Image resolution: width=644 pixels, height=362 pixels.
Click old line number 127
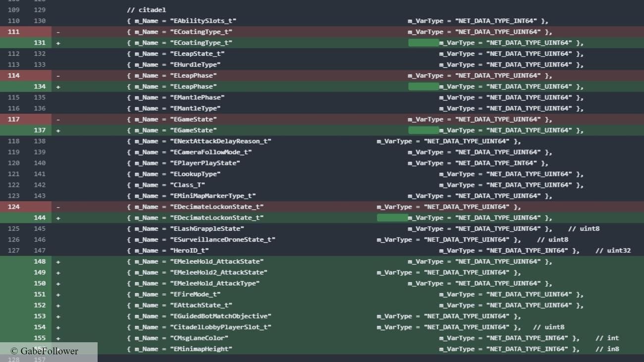(14, 251)
